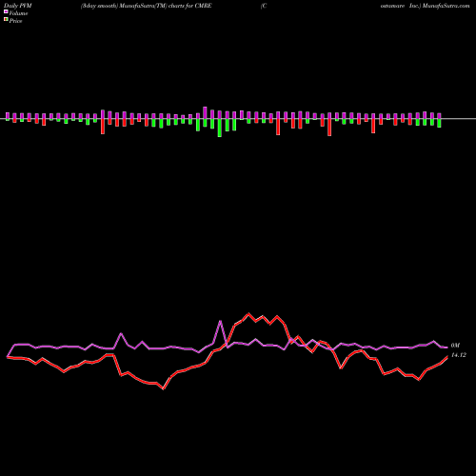This screenshot has height=476, width=476.
Task: Click the Price legend color swatch
Action: [6, 20]
